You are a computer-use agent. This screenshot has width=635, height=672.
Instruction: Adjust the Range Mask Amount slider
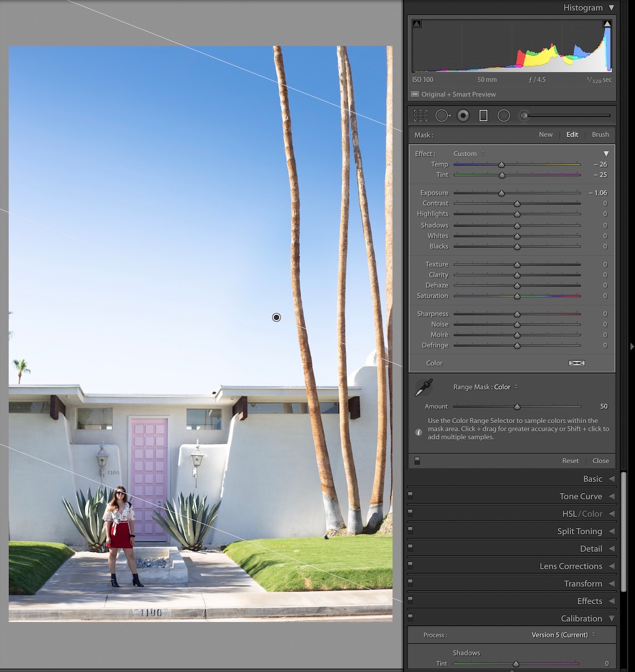click(518, 407)
